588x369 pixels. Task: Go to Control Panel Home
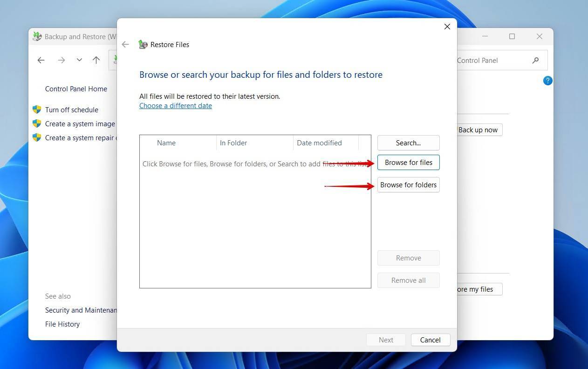[x=76, y=89]
